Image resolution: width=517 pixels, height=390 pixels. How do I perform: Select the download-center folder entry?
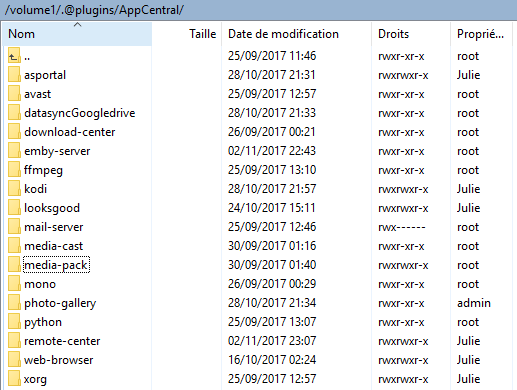70,132
